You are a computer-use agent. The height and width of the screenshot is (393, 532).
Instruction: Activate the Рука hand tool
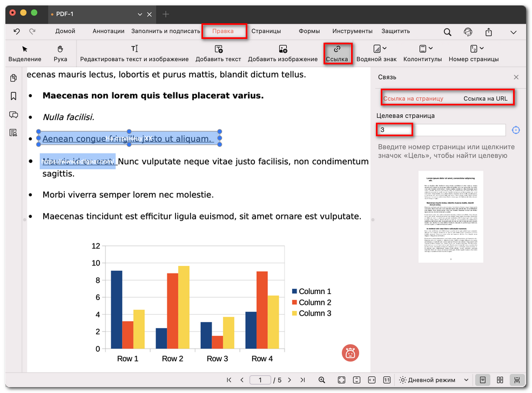point(60,54)
